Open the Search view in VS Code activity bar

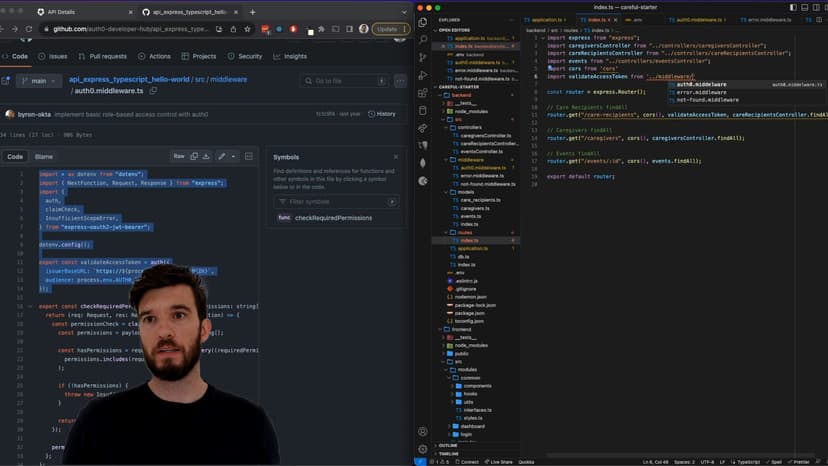423,40
